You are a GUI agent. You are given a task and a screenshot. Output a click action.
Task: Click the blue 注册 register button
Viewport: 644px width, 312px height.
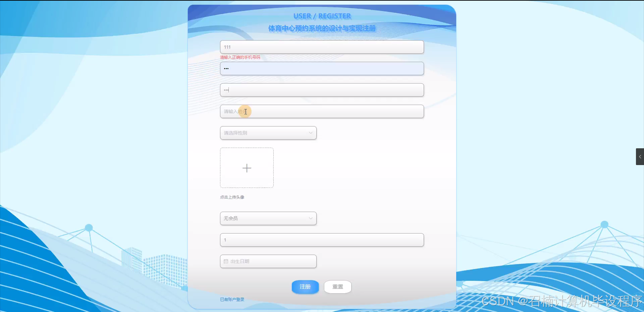click(305, 287)
